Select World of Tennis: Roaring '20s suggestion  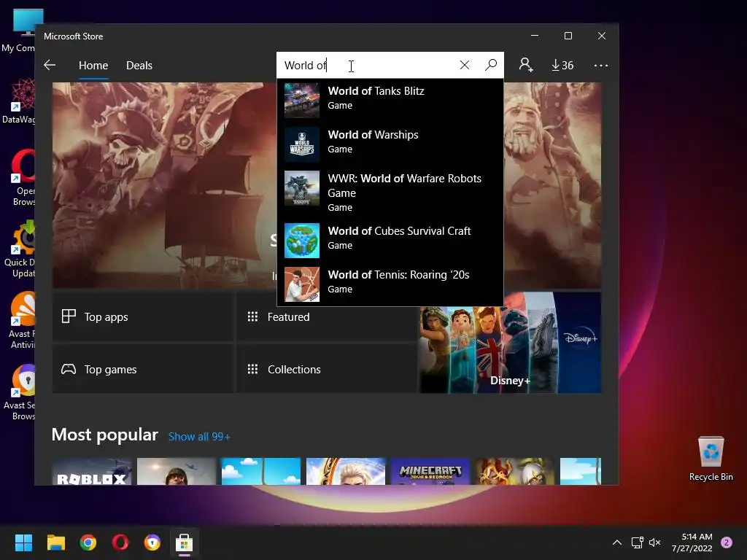click(390, 284)
